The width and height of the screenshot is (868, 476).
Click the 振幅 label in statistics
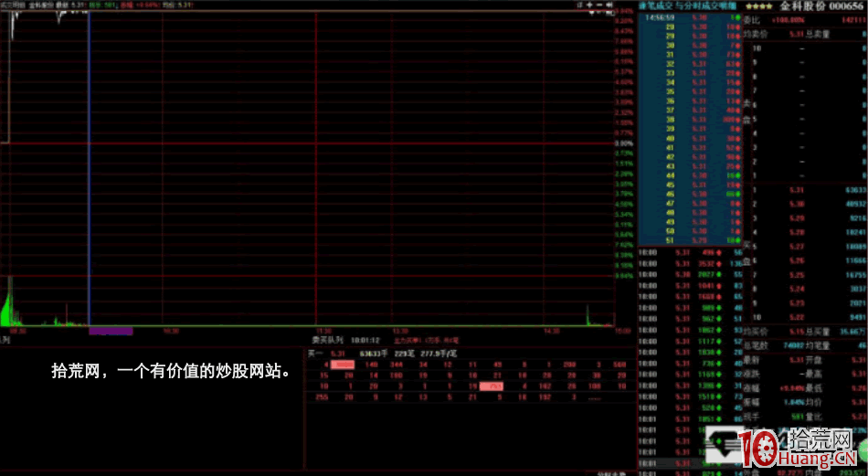[x=751, y=402]
